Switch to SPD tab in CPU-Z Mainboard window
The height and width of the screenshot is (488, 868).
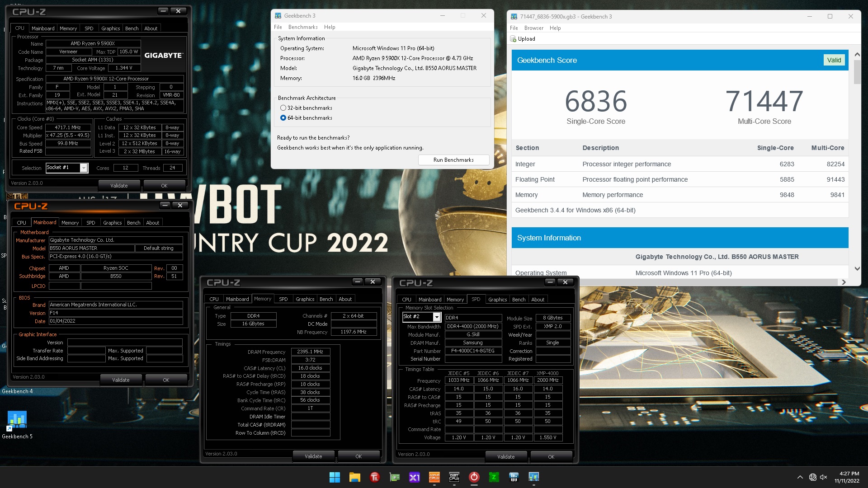tap(91, 223)
